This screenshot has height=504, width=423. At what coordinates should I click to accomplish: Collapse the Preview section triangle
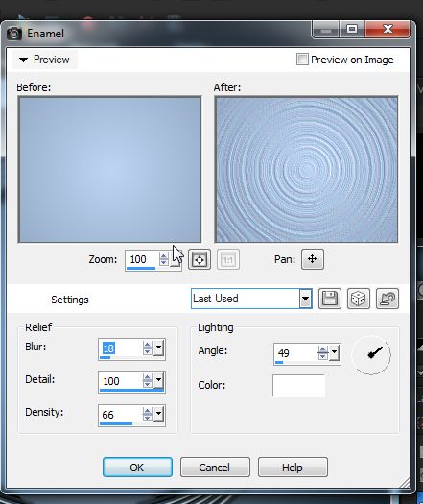(x=23, y=60)
